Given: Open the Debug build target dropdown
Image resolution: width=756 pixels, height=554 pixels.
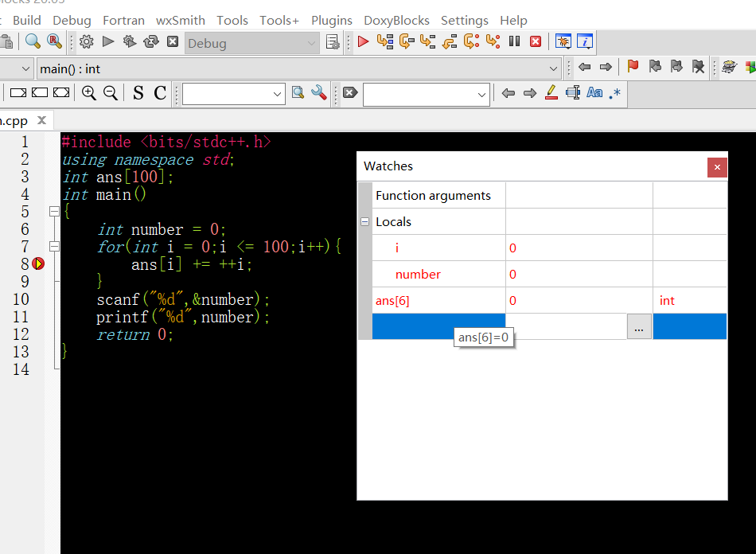Looking at the screenshot, I should point(251,44).
